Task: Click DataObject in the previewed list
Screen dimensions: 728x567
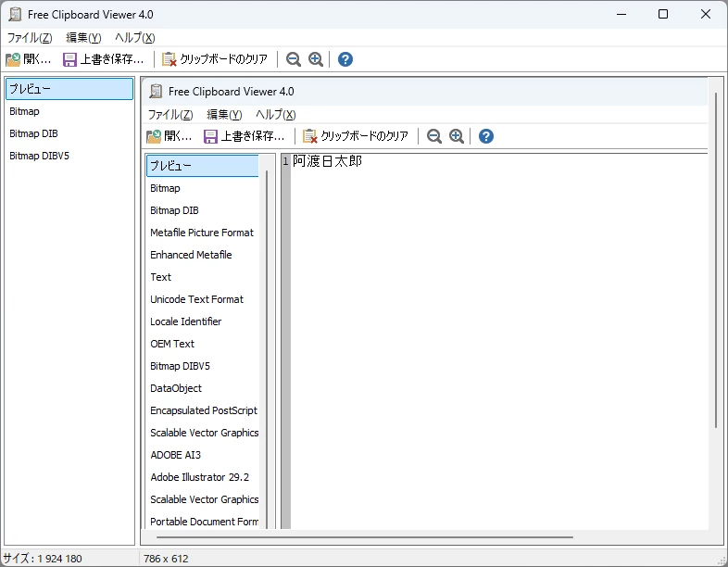Action: pyautogui.click(x=176, y=388)
